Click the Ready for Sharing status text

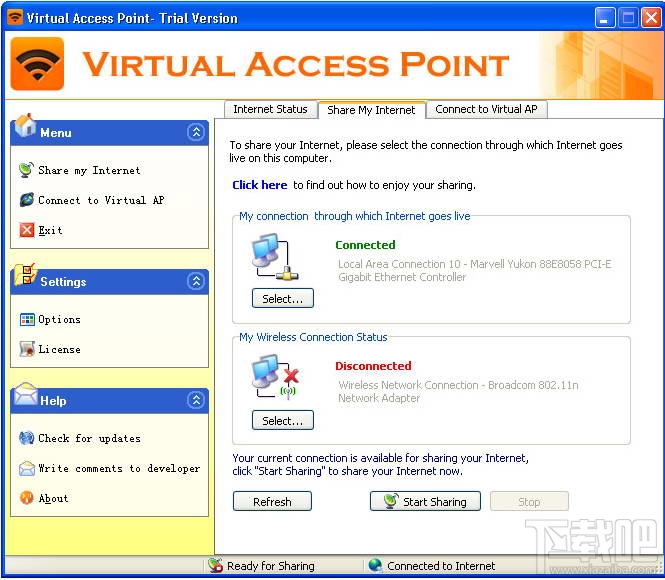(x=271, y=566)
